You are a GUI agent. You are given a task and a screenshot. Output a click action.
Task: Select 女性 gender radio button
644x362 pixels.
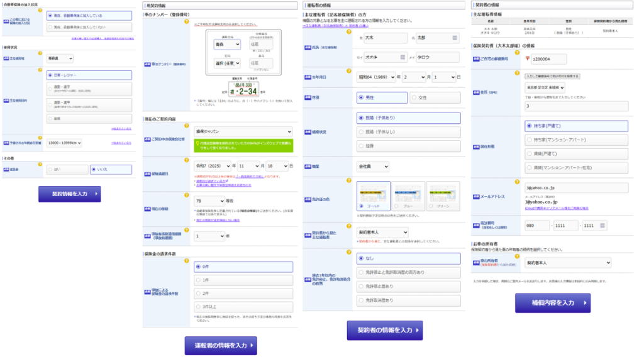click(x=435, y=97)
